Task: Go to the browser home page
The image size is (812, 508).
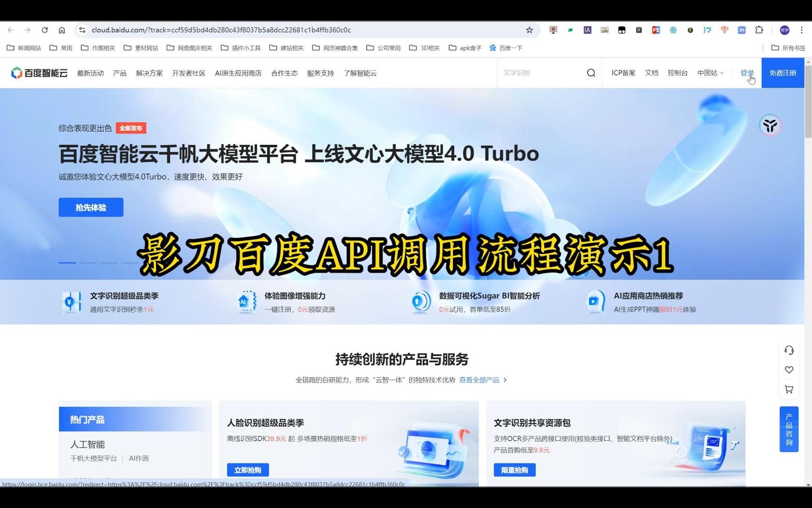Action: pyautogui.click(x=62, y=30)
